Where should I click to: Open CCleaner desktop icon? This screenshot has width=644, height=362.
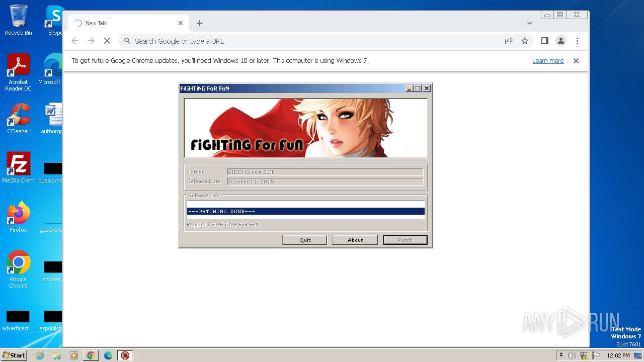(18, 119)
